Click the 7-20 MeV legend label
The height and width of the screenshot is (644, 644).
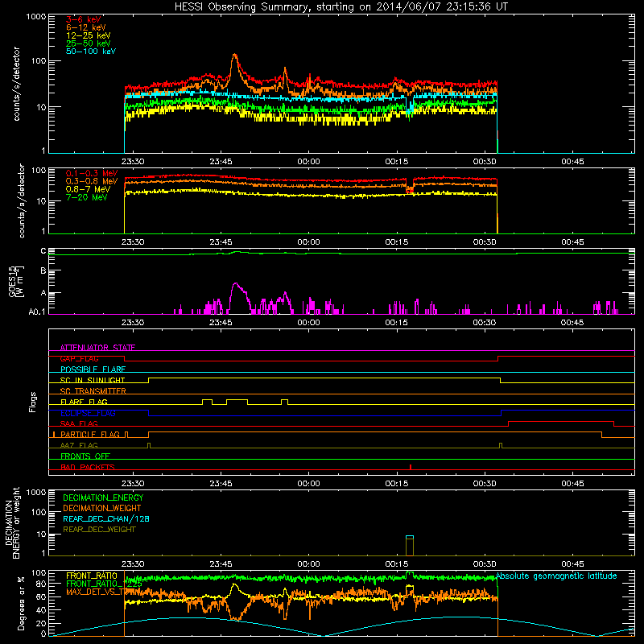87,197
